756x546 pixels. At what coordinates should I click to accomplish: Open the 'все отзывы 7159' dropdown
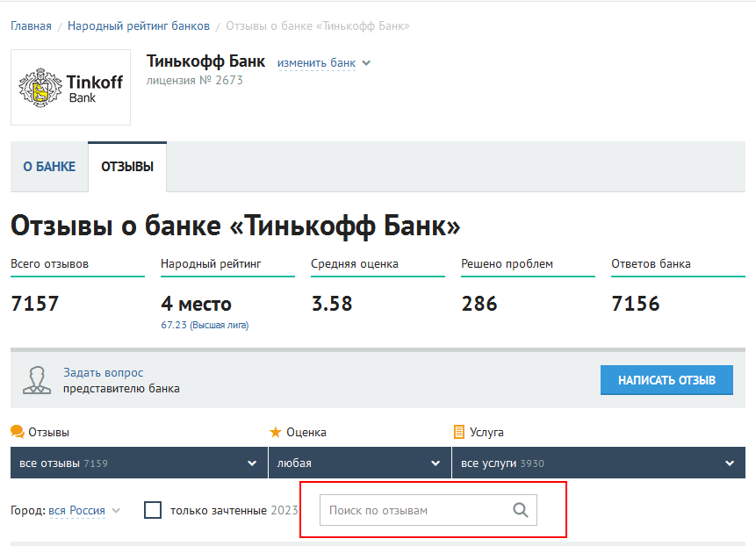click(139, 463)
